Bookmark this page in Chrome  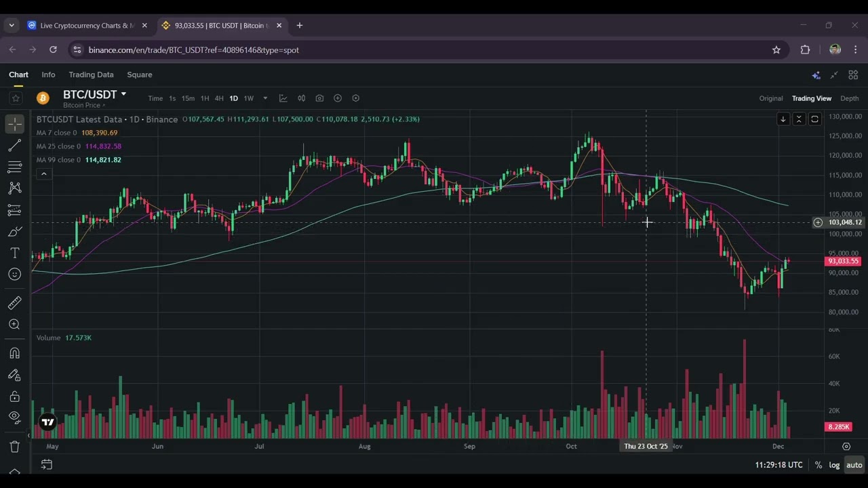pos(776,49)
